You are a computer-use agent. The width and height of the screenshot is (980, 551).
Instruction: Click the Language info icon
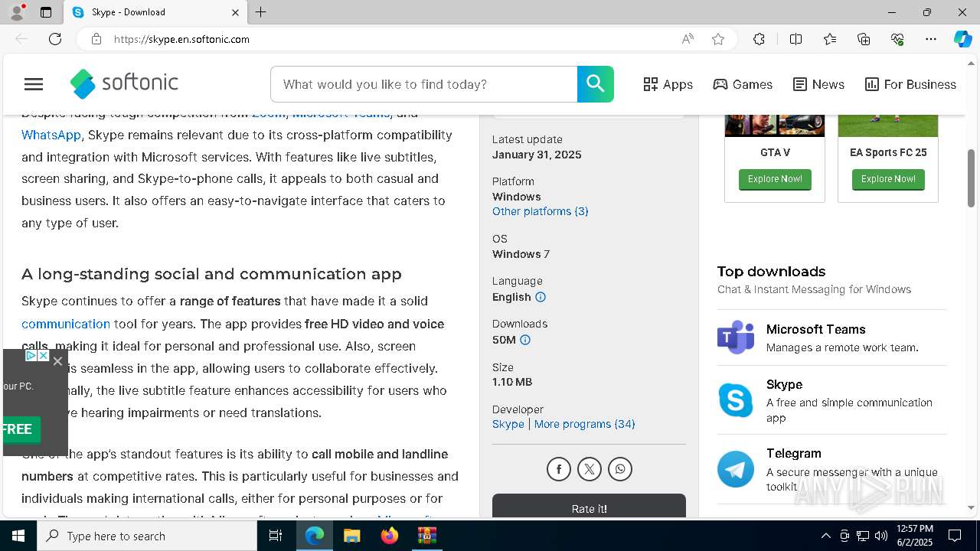(x=541, y=297)
